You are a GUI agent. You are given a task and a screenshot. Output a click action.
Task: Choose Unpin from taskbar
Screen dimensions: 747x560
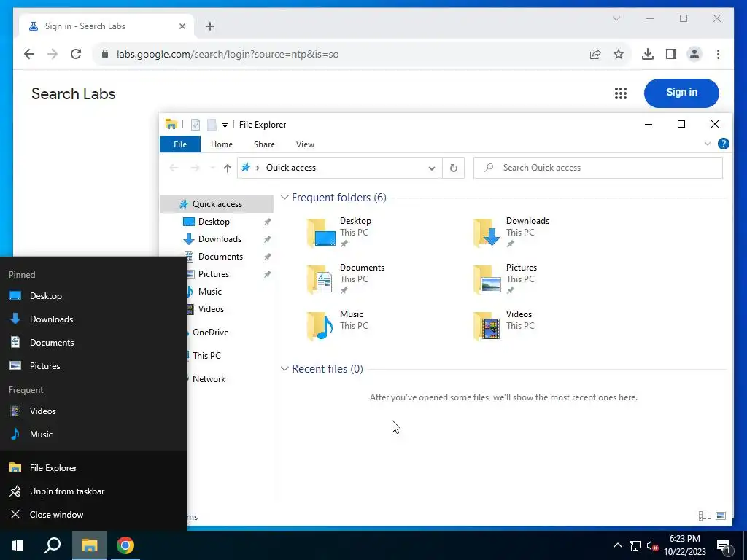pyautogui.click(x=93, y=491)
